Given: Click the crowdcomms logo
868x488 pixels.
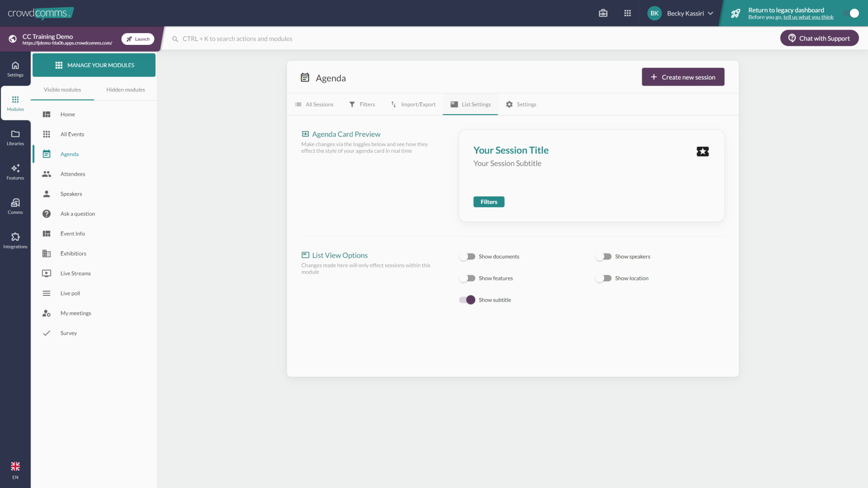Looking at the screenshot, I should pyautogui.click(x=40, y=13).
